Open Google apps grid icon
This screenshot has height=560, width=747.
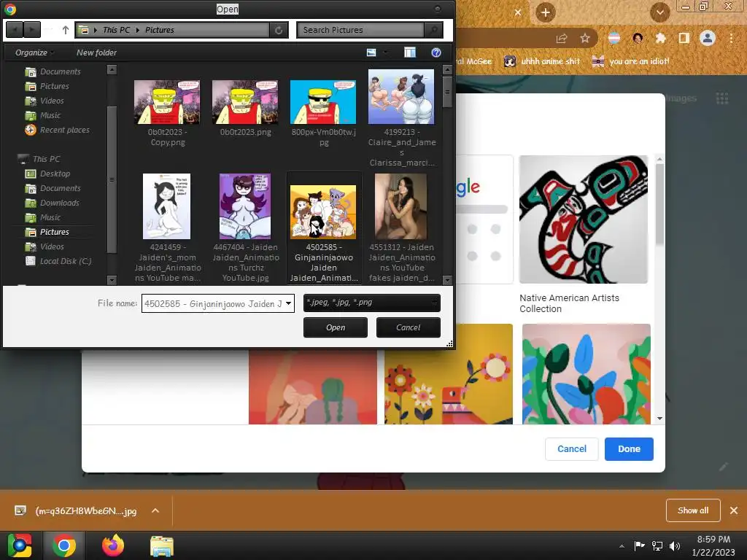(722, 98)
